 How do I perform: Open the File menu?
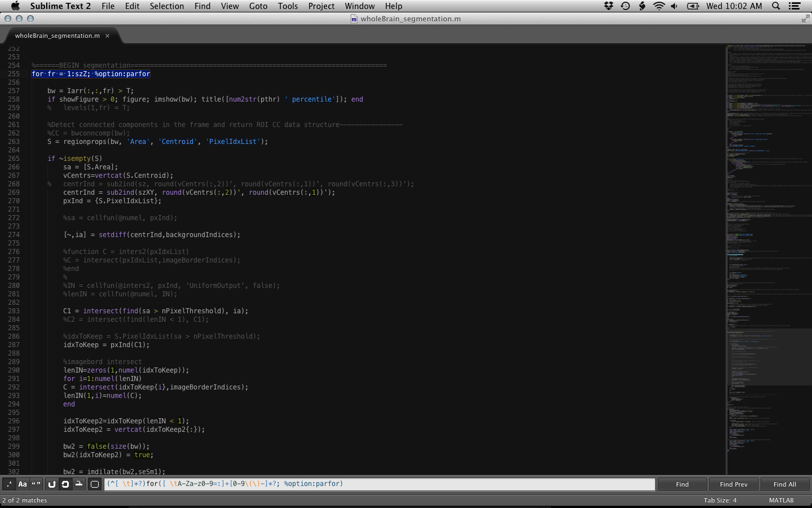(x=108, y=6)
